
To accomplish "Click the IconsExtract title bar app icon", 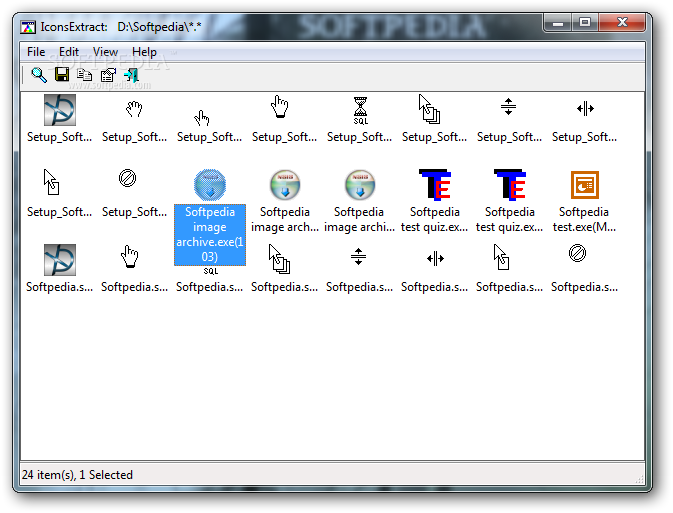I will (28, 27).
